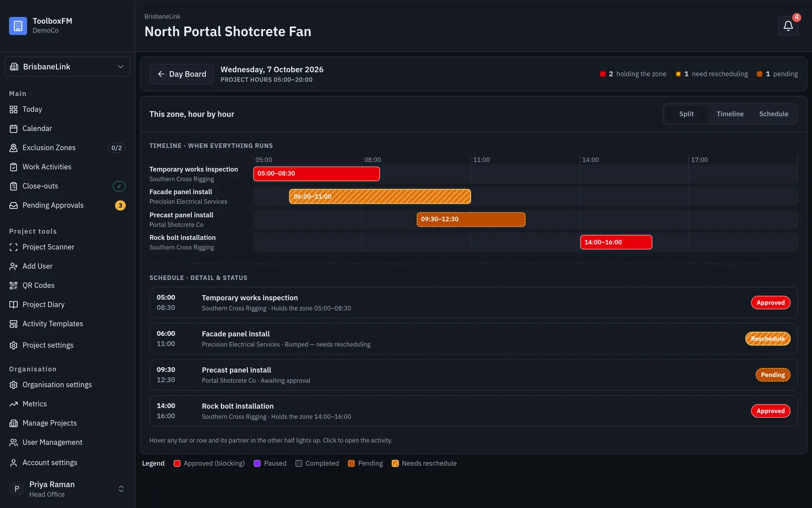812x508 pixels.
Task: Click the Close-outs sidebar icon
Action: [x=14, y=186]
